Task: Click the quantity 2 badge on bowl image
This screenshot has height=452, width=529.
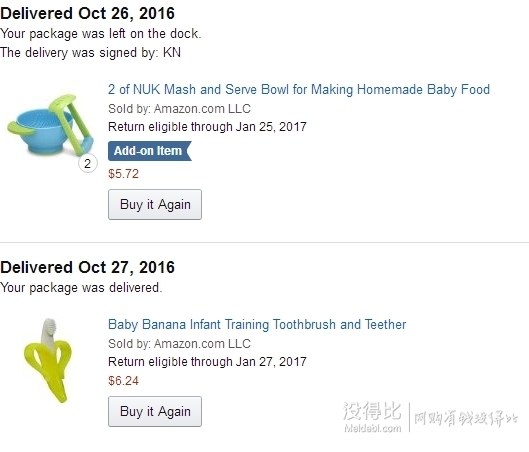Action: click(x=88, y=164)
